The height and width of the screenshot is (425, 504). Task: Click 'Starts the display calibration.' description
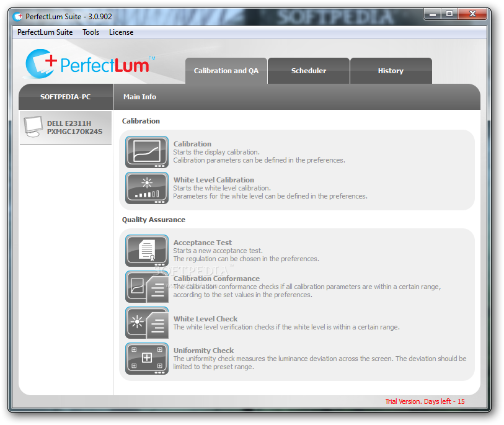(216, 152)
